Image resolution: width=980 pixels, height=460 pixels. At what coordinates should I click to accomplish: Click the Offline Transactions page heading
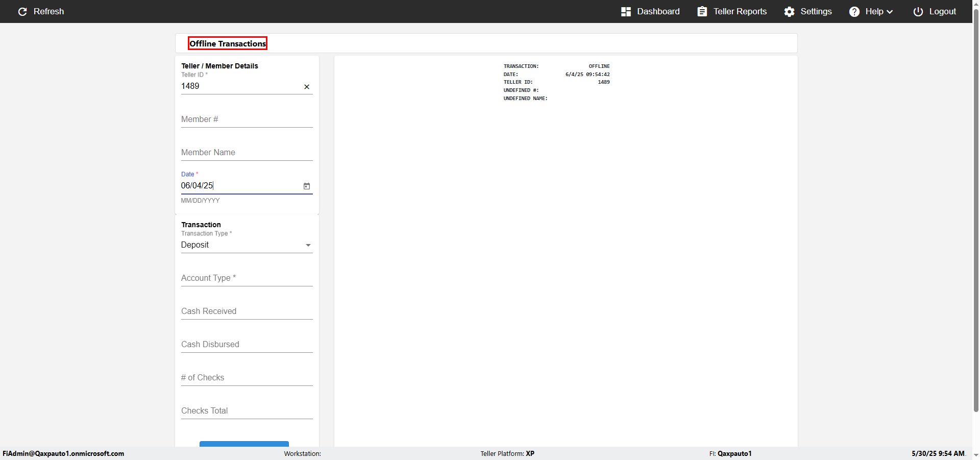pyautogui.click(x=228, y=43)
